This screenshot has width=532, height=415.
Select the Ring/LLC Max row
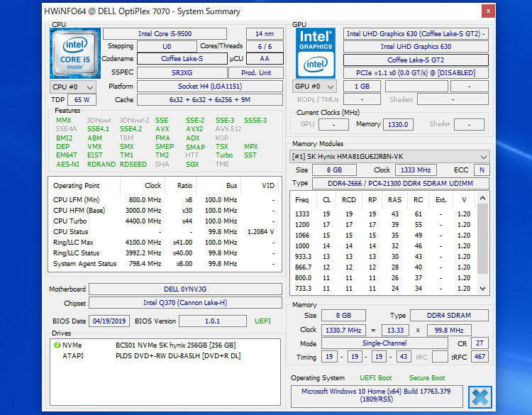[x=165, y=243]
